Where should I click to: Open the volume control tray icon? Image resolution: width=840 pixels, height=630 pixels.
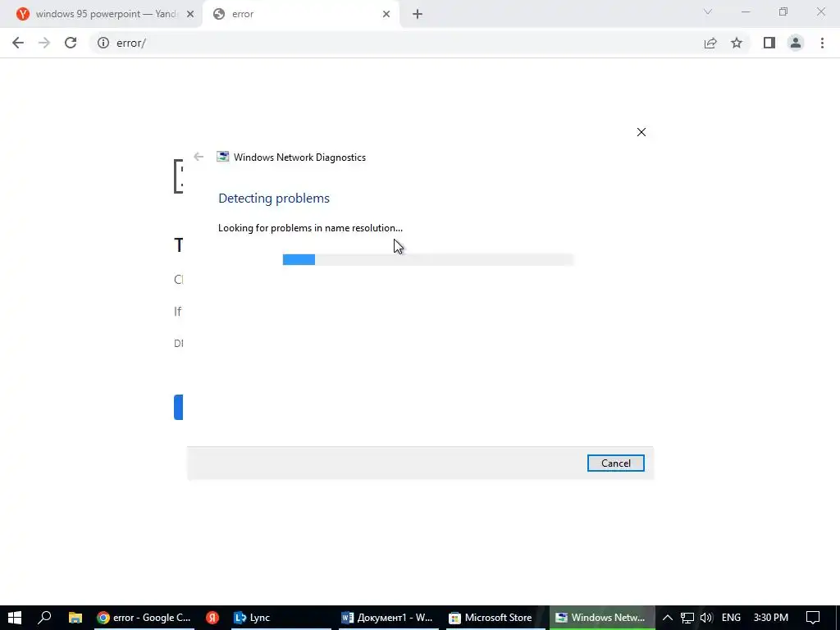pyautogui.click(x=706, y=618)
